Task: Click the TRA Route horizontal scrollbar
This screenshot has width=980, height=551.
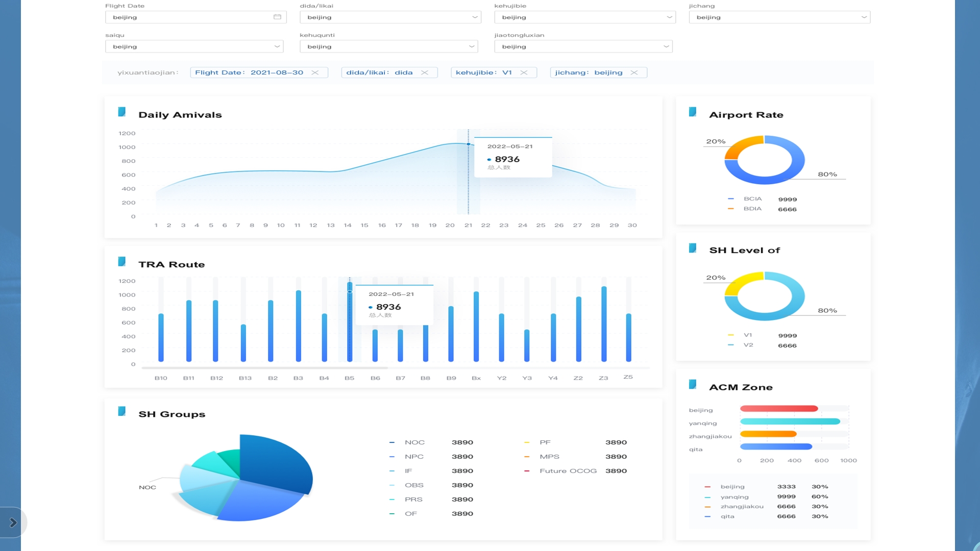Action: point(264,368)
